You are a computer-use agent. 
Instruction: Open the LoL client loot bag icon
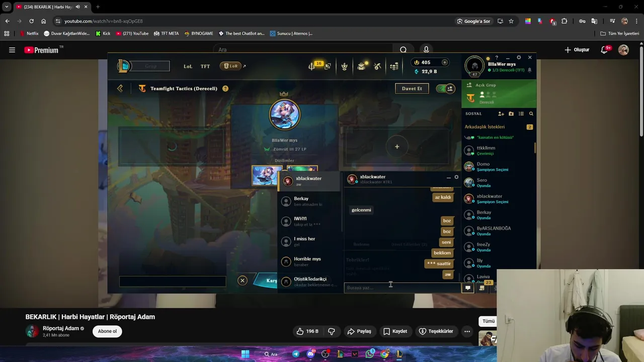point(361,66)
